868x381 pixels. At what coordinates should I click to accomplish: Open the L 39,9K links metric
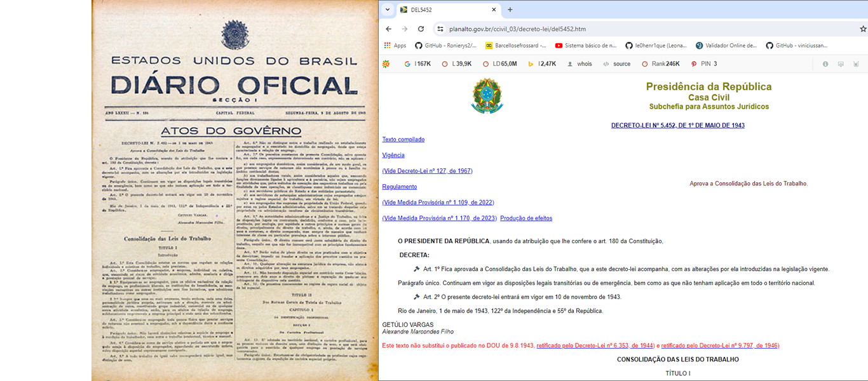[457, 64]
